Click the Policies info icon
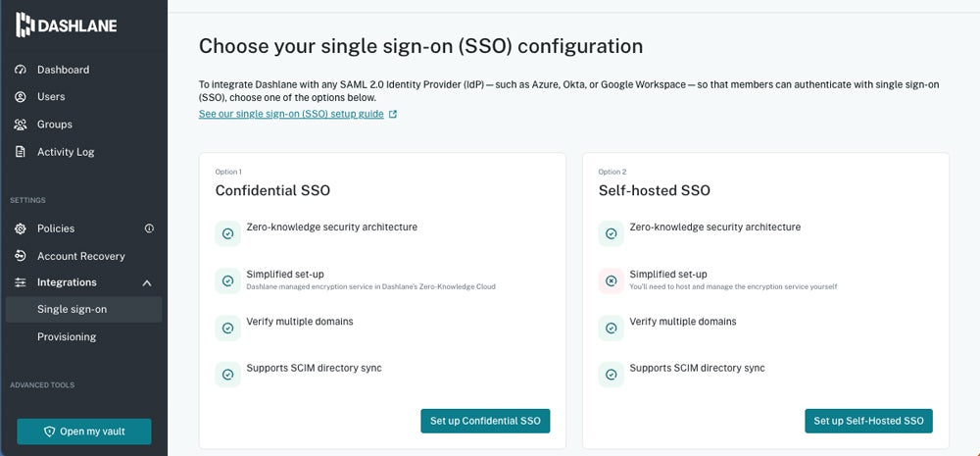This screenshot has height=456, width=980. point(149,228)
